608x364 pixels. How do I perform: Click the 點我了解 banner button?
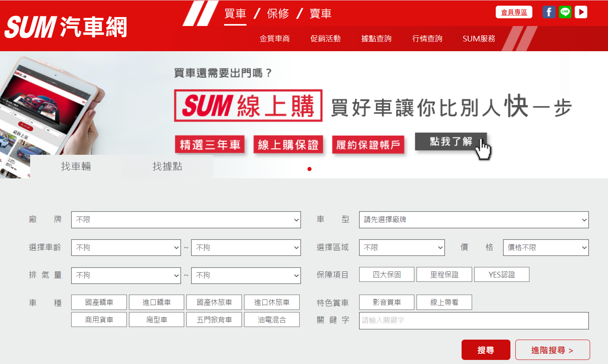(x=451, y=142)
